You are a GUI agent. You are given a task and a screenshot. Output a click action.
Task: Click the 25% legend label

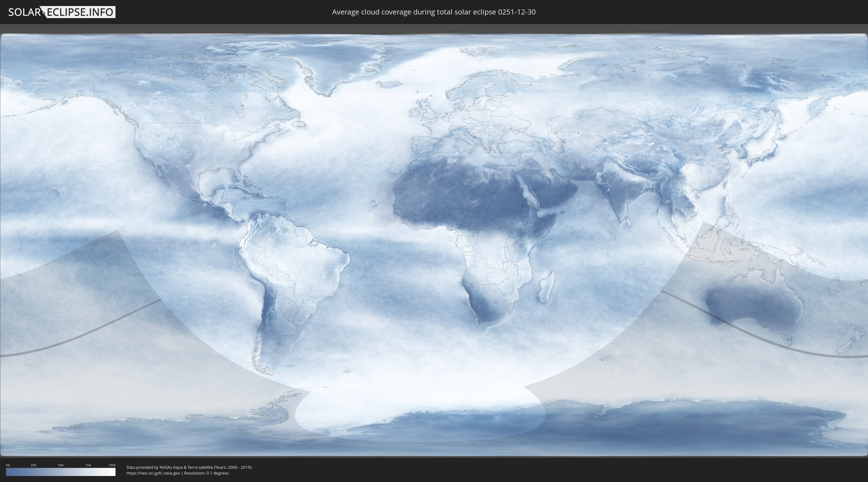click(x=33, y=465)
